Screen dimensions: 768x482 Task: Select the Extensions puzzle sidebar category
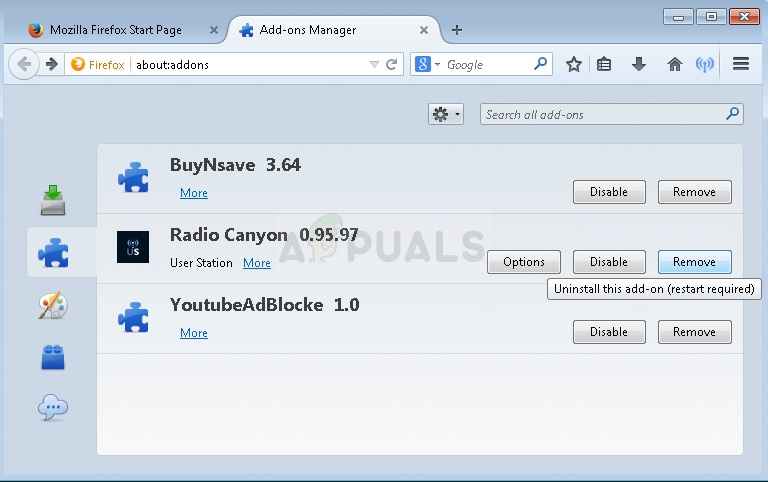pos(53,253)
